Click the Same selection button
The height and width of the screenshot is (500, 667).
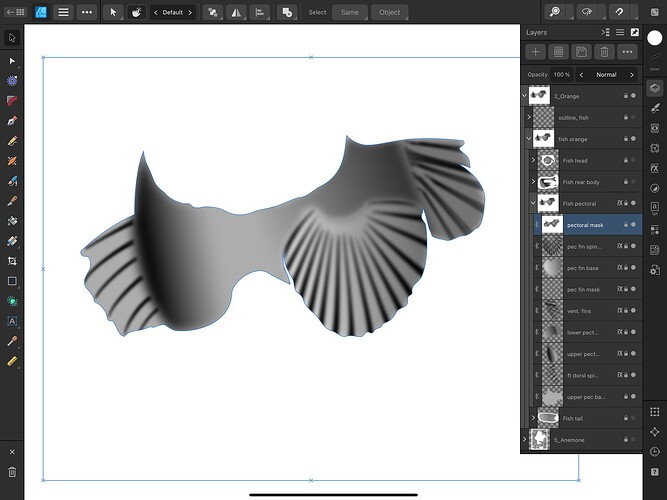click(x=349, y=12)
